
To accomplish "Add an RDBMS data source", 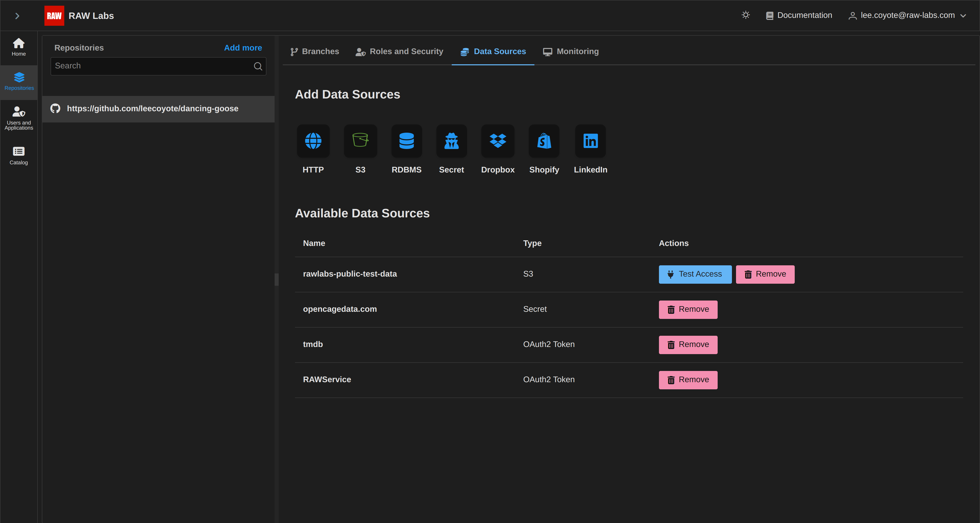I will click(407, 141).
